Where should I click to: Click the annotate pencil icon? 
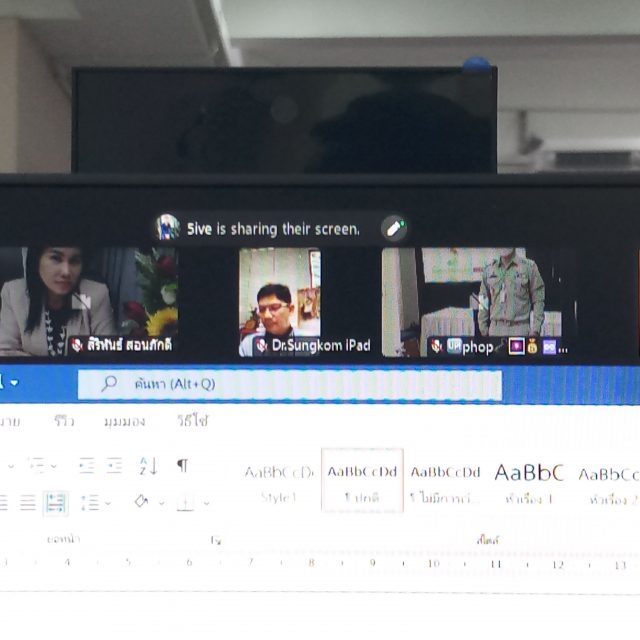tap(395, 229)
